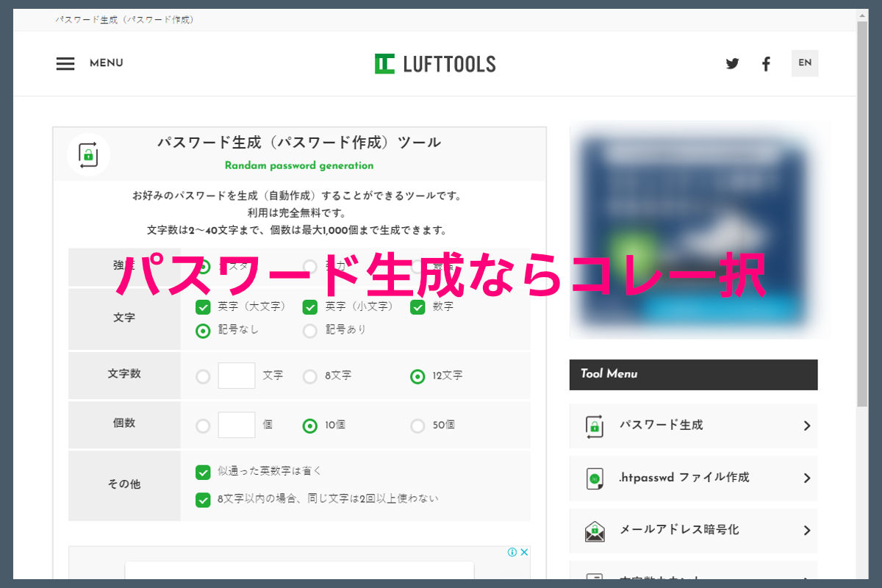Uncheck the 英字（小文字） checkbox
The height and width of the screenshot is (588, 882).
(310, 307)
